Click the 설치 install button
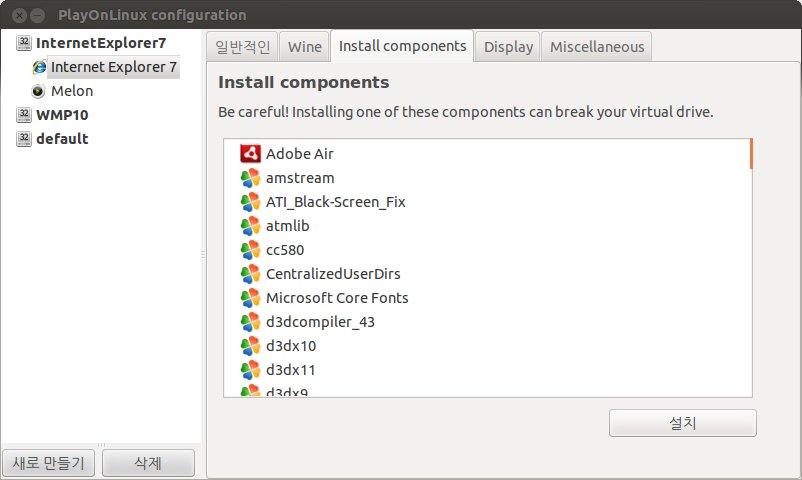Screen dimensions: 802x480 point(682,423)
